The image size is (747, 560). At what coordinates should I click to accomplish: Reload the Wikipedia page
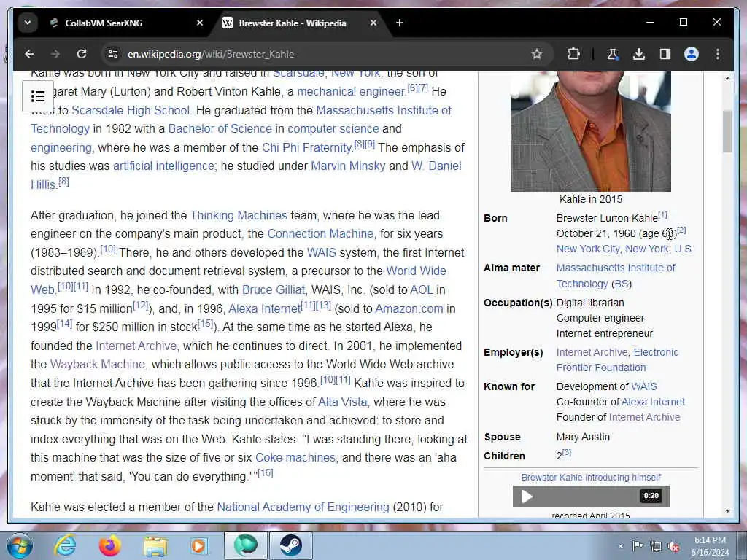click(x=82, y=54)
